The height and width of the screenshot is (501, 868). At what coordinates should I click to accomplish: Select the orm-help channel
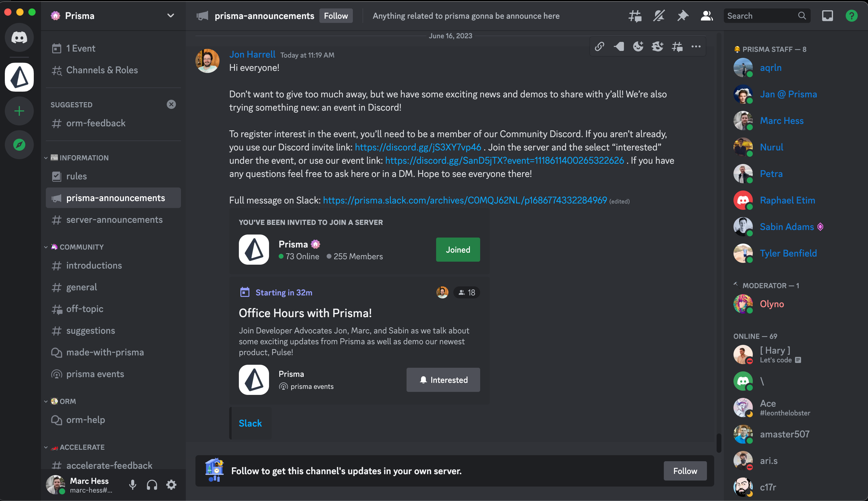coord(86,419)
